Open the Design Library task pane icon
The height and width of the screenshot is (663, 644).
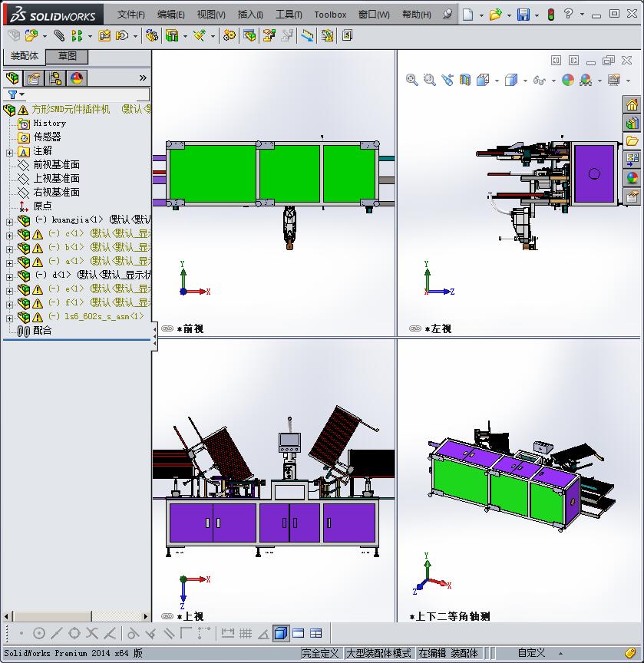pyautogui.click(x=632, y=123)
